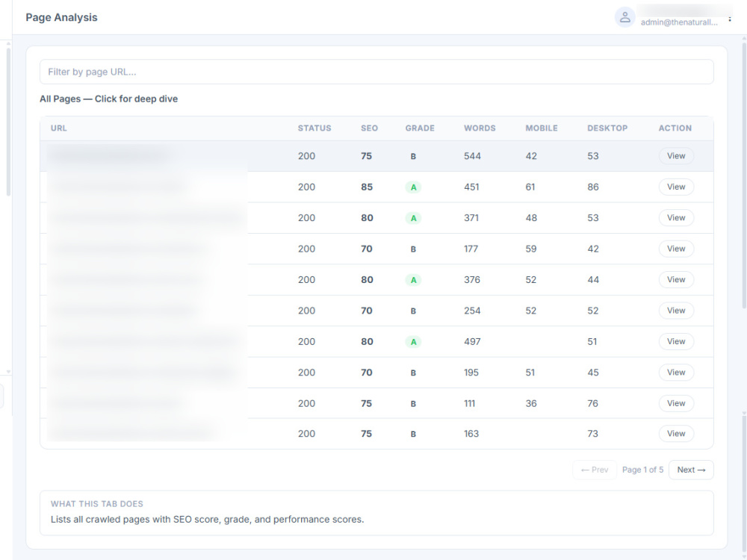Click the DESKTOP column header

pos(607,128)
